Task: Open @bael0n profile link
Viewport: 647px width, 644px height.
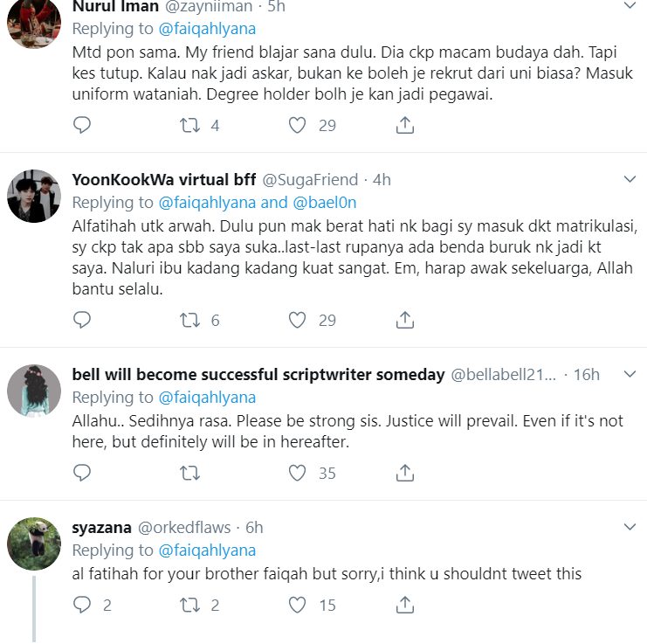Action: coord(325,203)
